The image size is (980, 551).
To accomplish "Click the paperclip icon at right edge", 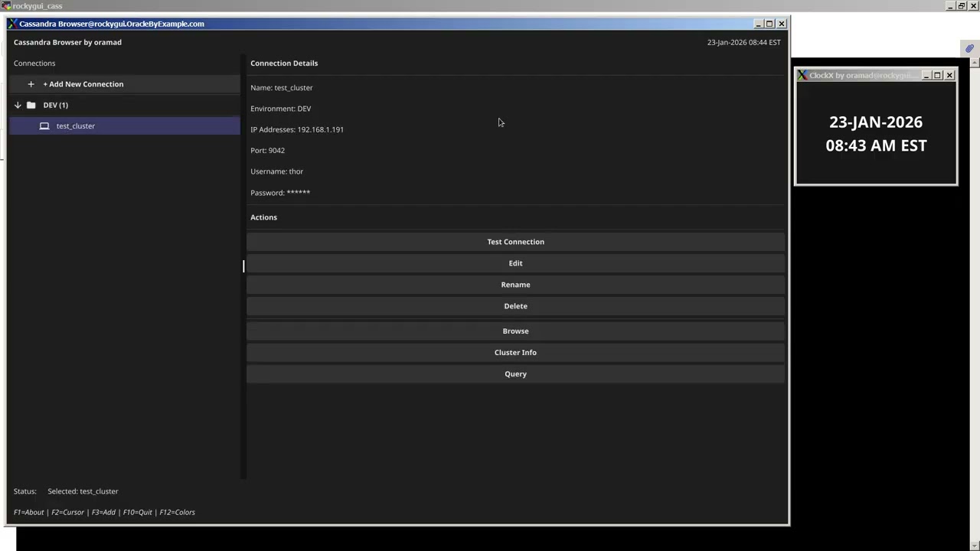I will [969, 48].
